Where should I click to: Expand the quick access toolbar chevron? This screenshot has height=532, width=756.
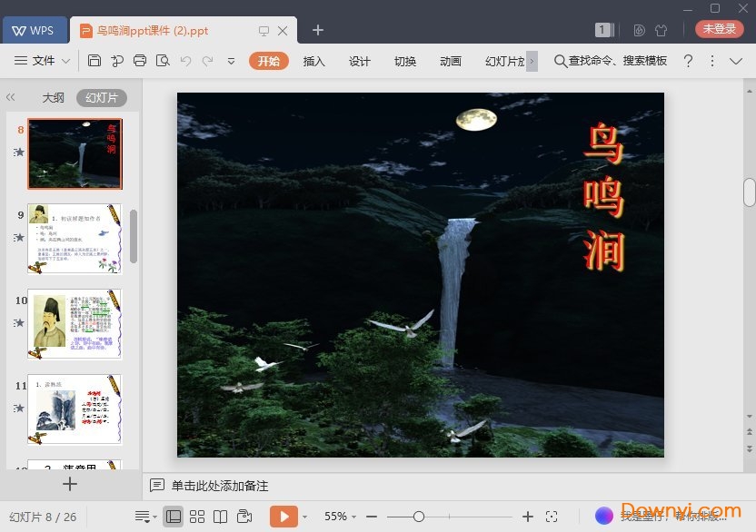click(231, 63)
